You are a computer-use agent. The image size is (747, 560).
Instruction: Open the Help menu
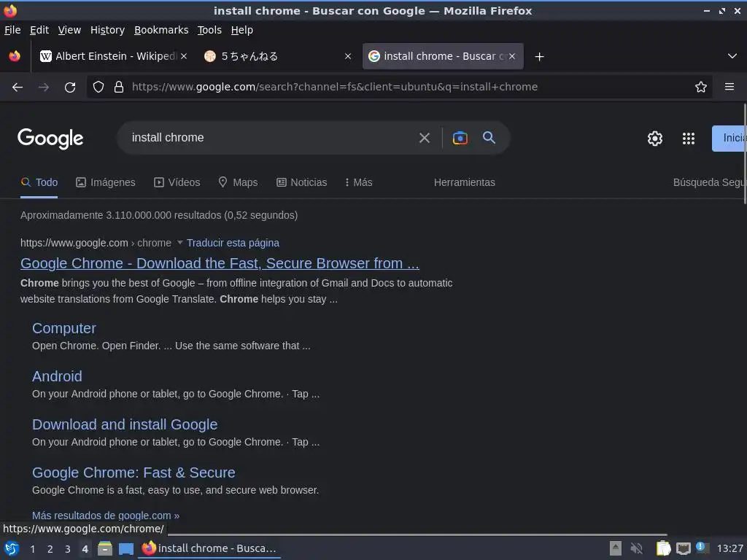[x=242, y=30]
